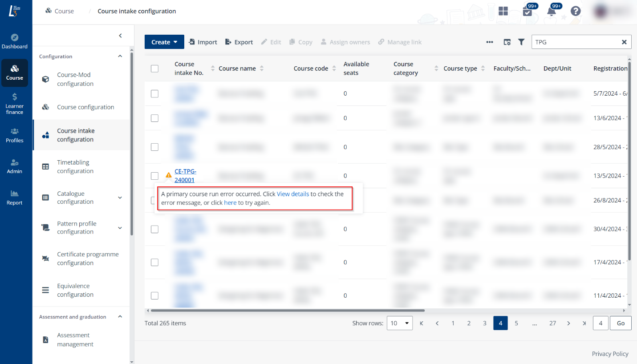Select checkbox for CE-TPG-240001 row
The height and width of the screenshot is (364, 637).
154,176
